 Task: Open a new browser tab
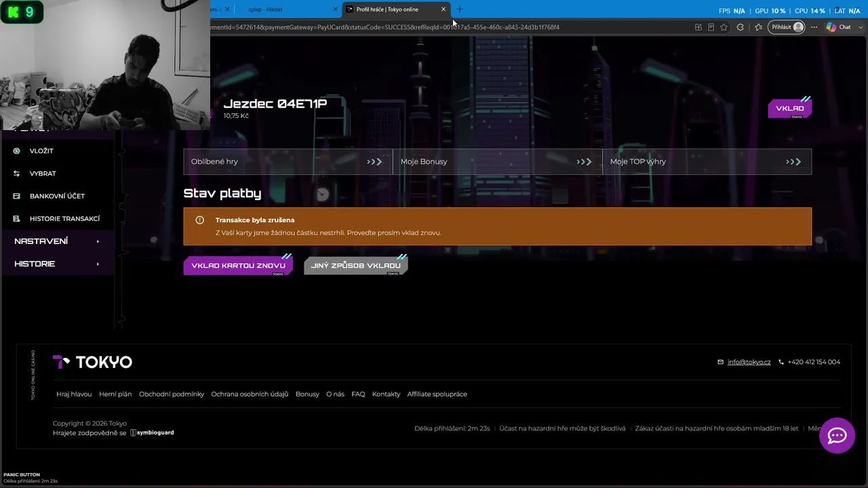pyautogui.click(x=460, y=9)
